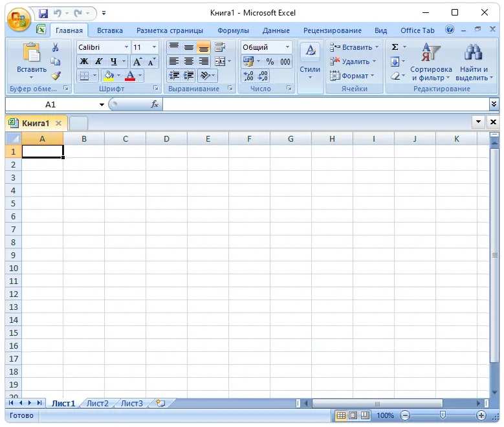Activate the Format Painter brush
This screenshot has width=504, height=427.
pyautogui.click(x=55, y=76)
